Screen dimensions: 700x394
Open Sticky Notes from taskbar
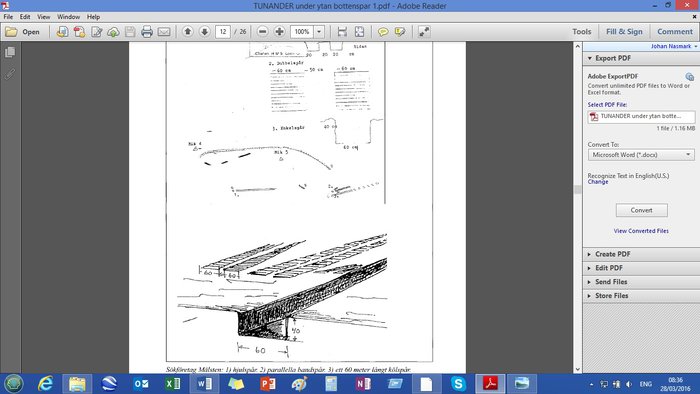[236, 384]
